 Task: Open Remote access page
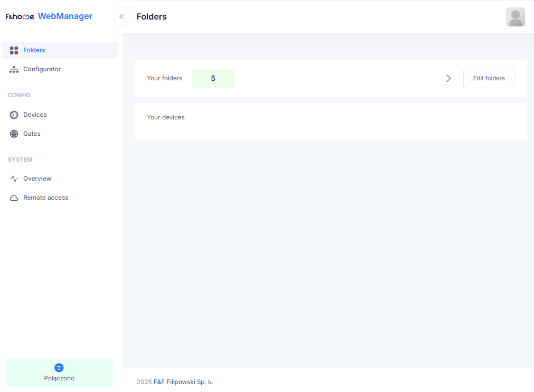[60, 198]
